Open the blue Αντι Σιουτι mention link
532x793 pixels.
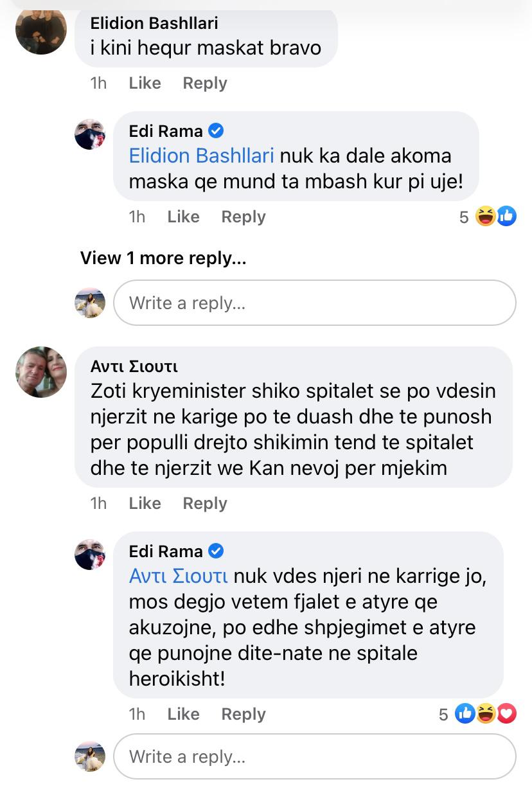[178, 576]
